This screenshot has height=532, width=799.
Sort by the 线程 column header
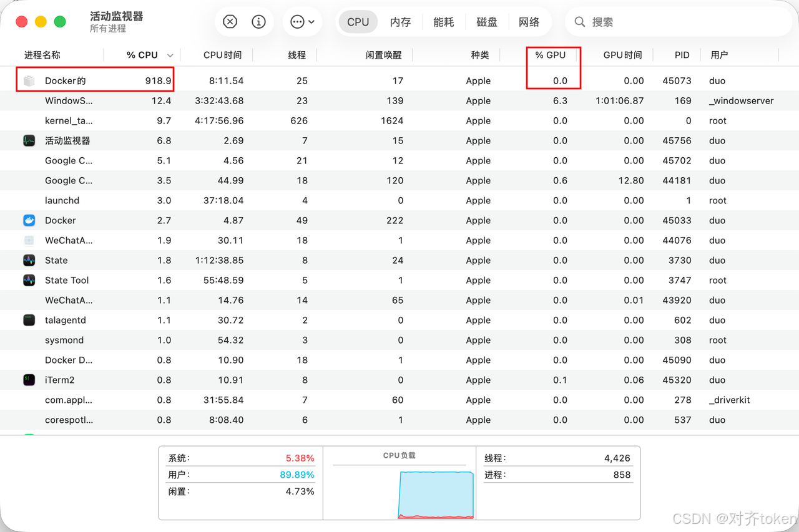[297, 55]
